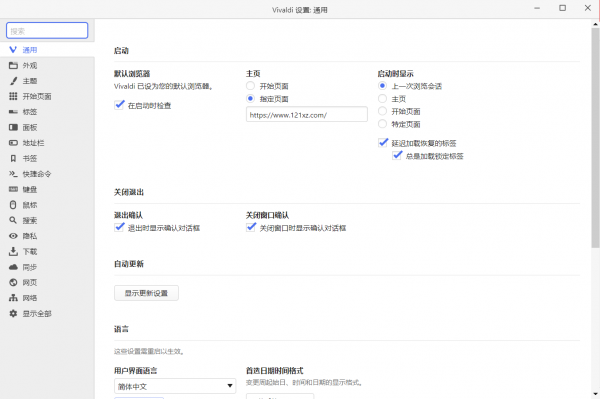Viewport: 600px width, 399px height.
Task: Click the keyboard icon next to 键盘
Action: coord(13,189)
